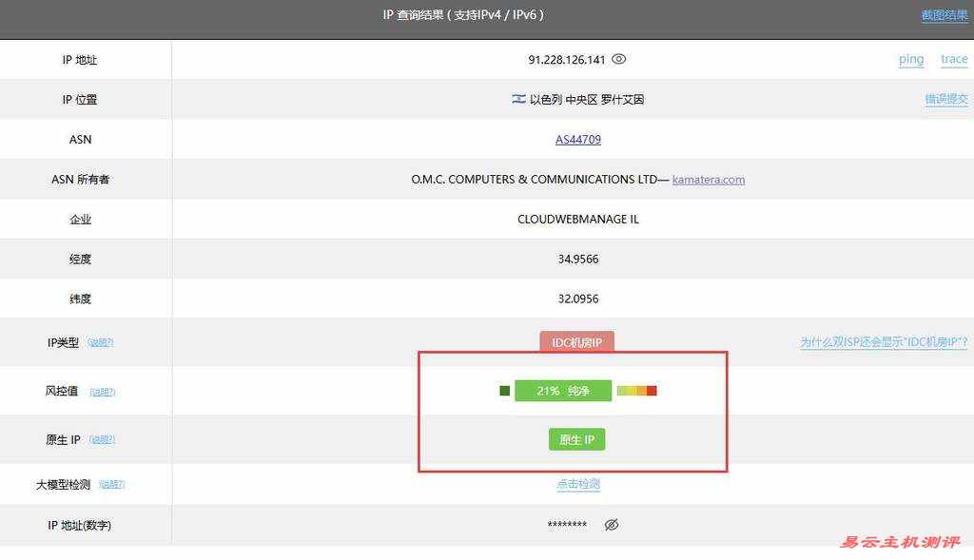Screen dimensions: 974x560
Task: Open the 说明 link beside 风控值
Action: 103,392
